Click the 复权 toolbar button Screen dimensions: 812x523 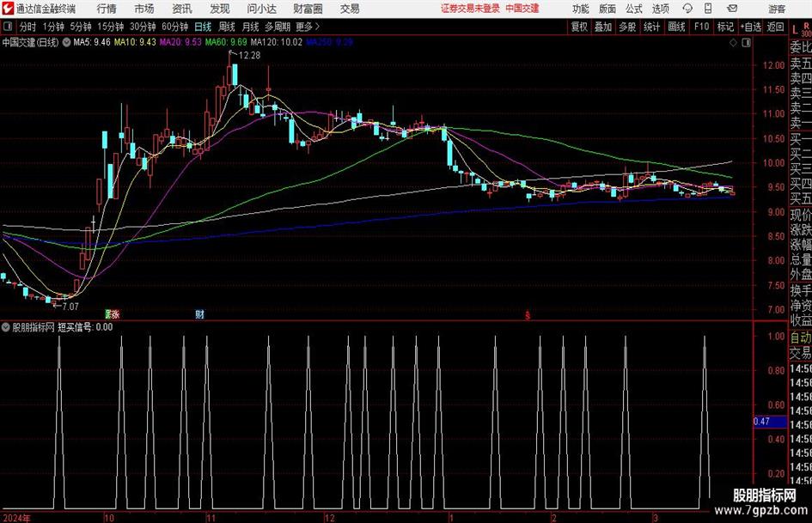(579, 27)
